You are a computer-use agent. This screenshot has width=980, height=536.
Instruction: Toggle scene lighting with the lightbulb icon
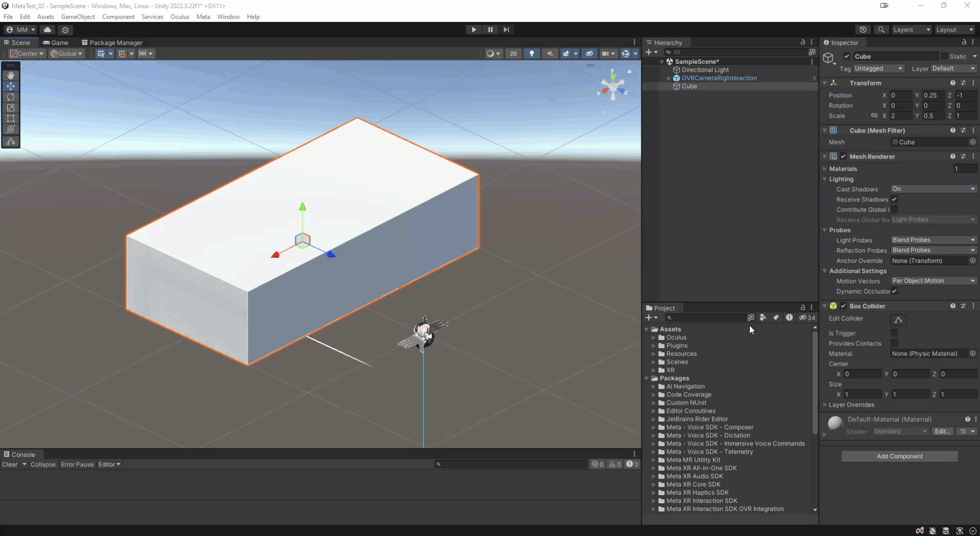[x=532, y=54]
